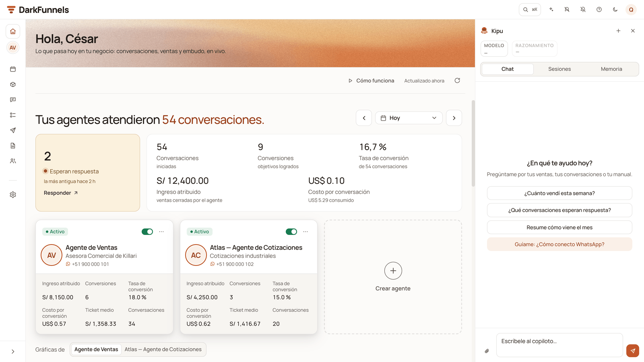
Task: Switch to Chat tab
Action: pos(508,69)
